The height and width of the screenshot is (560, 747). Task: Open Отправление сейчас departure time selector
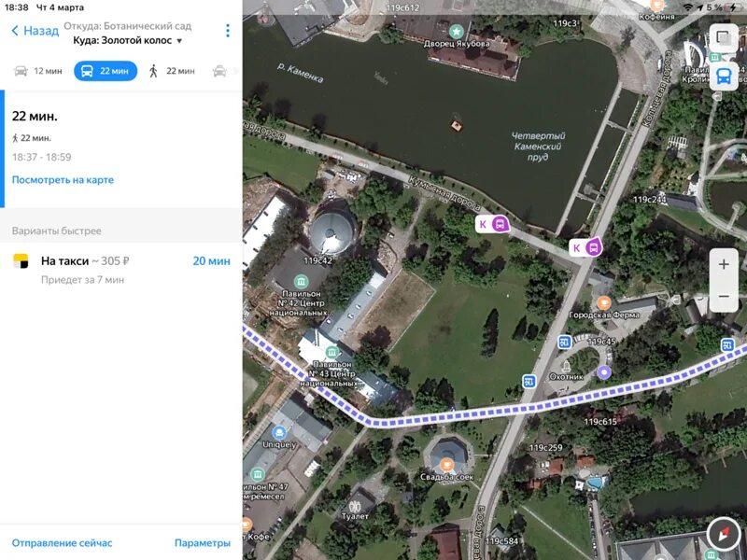pos(62,543)
